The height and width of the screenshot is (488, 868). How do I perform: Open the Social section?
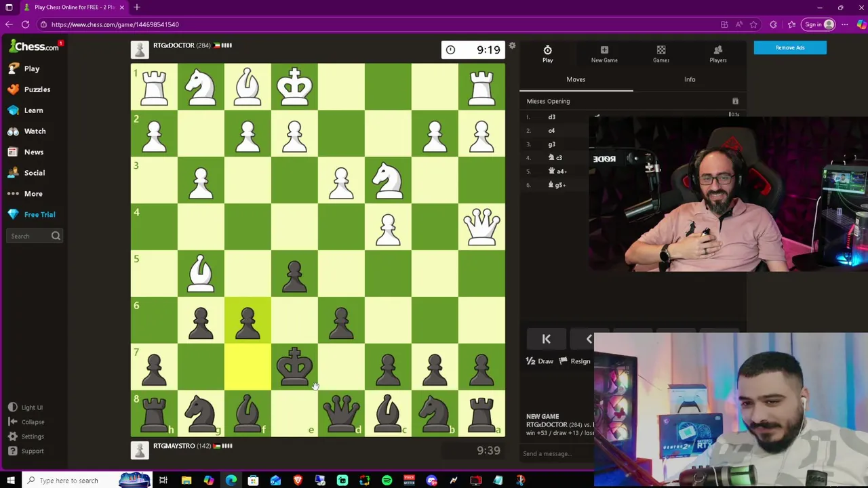click(26, 173)
